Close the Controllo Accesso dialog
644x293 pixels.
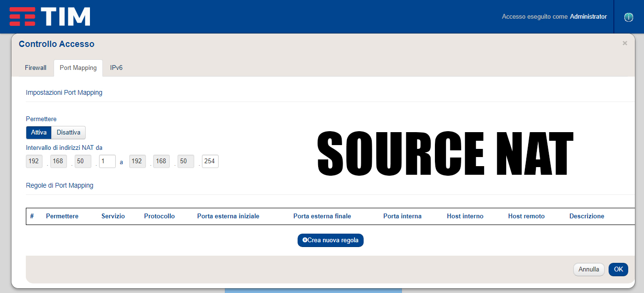coord(624,43)
